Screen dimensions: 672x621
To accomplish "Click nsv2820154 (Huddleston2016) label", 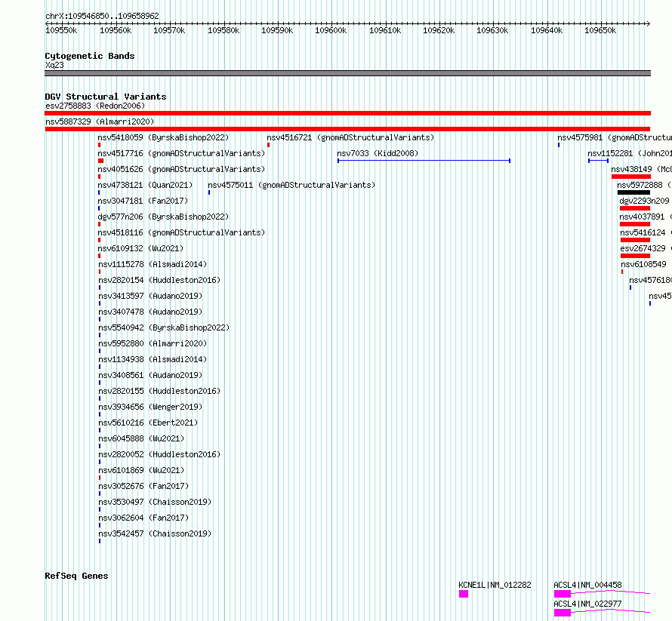I will pos(159,280).
